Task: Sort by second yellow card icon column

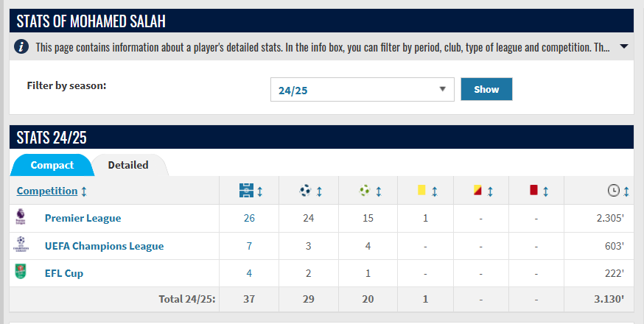Action: pyautogui.click(x=477, y=190)
